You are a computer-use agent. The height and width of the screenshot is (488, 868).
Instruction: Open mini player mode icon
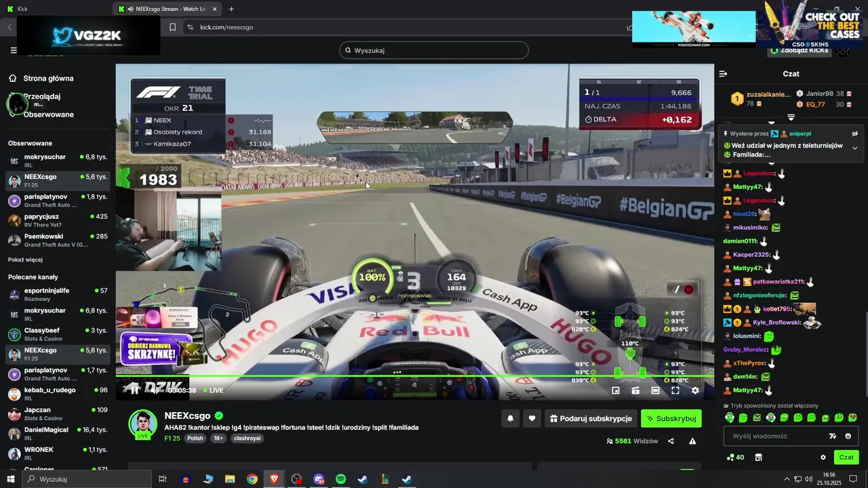[616, 390]
